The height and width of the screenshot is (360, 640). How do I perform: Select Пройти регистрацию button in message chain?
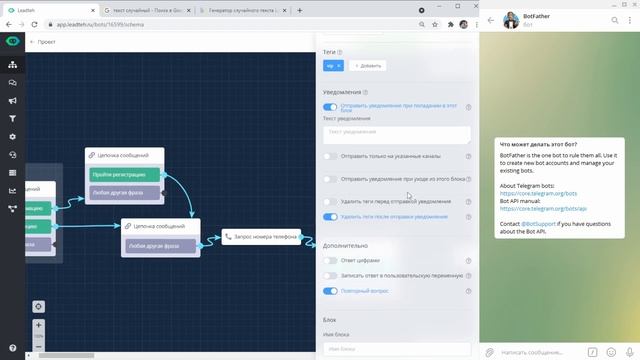click(x=124, y=175)
